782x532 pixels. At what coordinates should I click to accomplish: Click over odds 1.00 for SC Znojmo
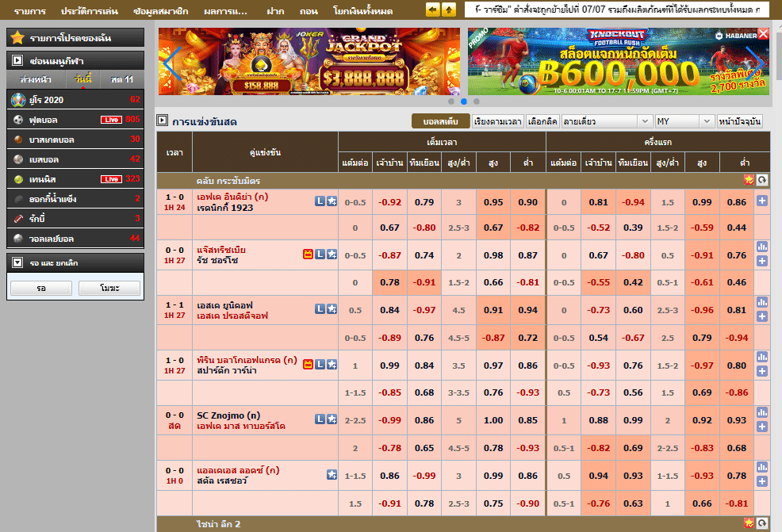(493, 420)
